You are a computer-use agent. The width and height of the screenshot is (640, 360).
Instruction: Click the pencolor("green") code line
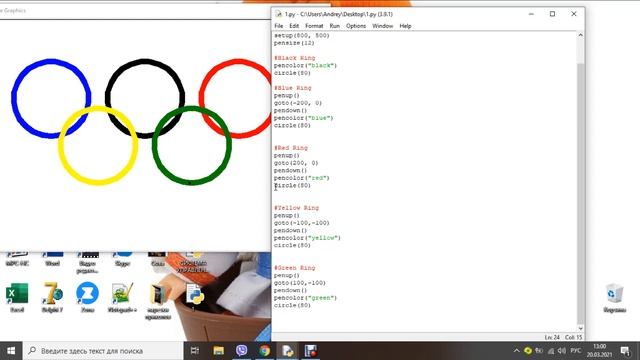click(305, 298)
